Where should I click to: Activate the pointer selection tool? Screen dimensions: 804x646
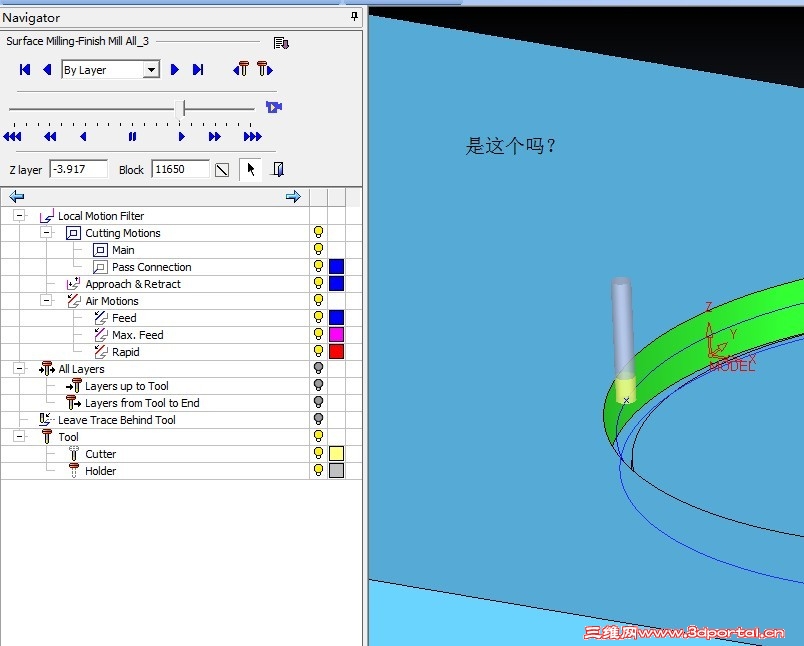click(x=251, y=169)
